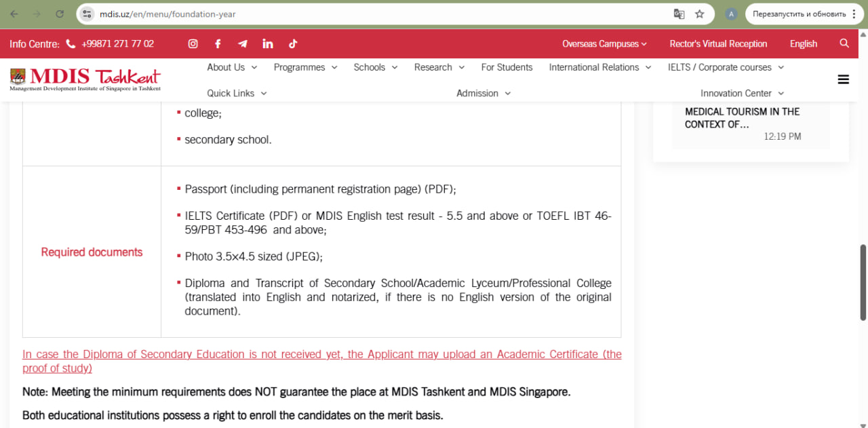
Task: Click the LinkedIn icon in header
Action: (268, 43)
